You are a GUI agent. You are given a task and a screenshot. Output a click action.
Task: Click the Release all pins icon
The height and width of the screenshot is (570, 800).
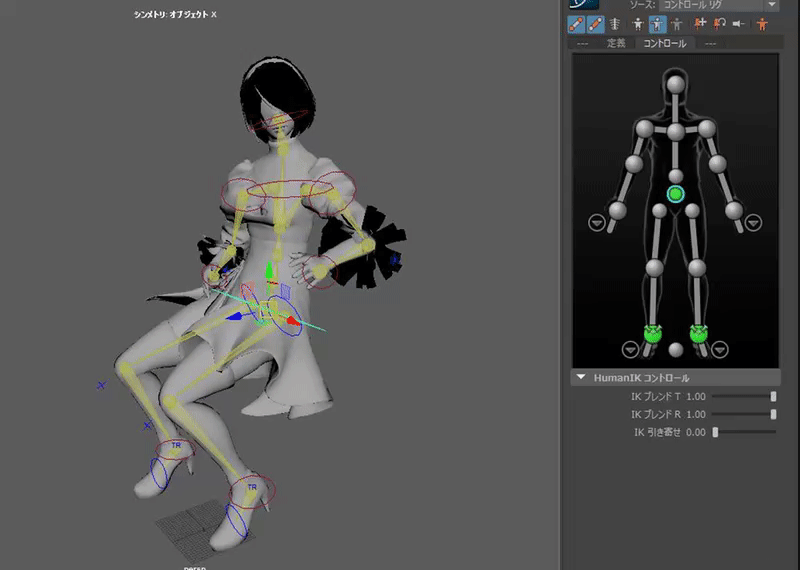coord(740,23)
